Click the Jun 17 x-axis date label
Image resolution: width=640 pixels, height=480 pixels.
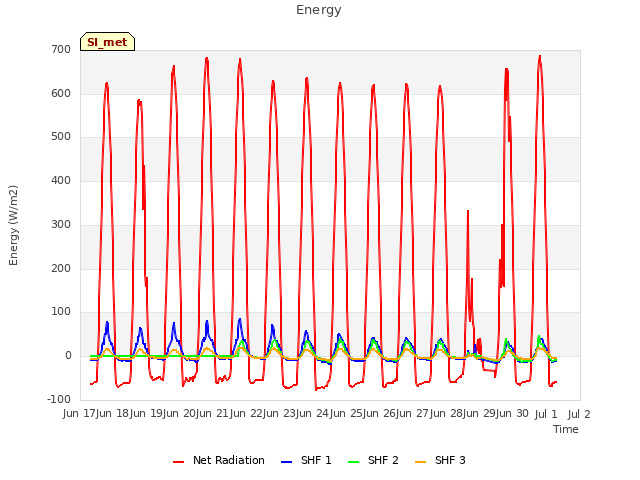pyautogui.click(x=80, y=414)
